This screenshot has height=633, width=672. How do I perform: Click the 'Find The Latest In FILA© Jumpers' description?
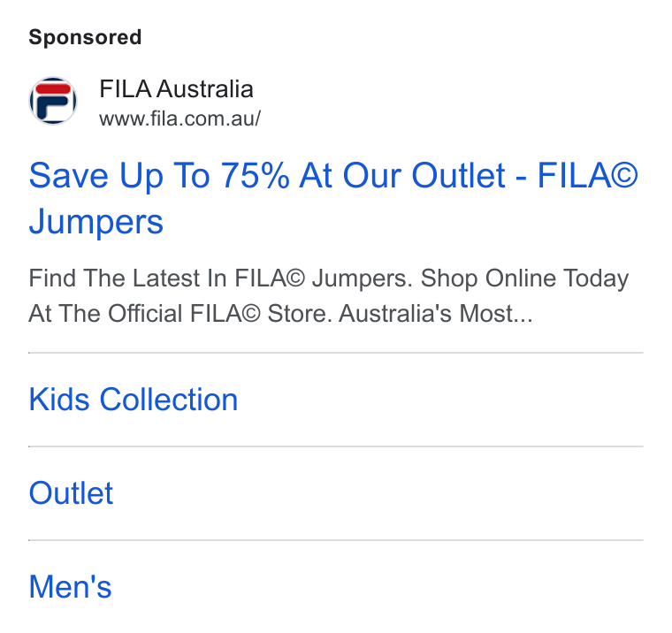(x=220, y=278)
